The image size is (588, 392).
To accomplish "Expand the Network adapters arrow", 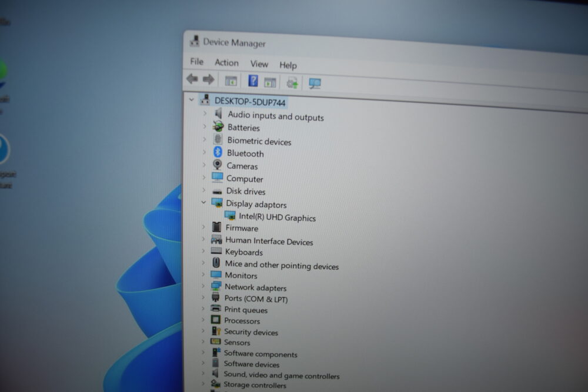I will (203, 286).
